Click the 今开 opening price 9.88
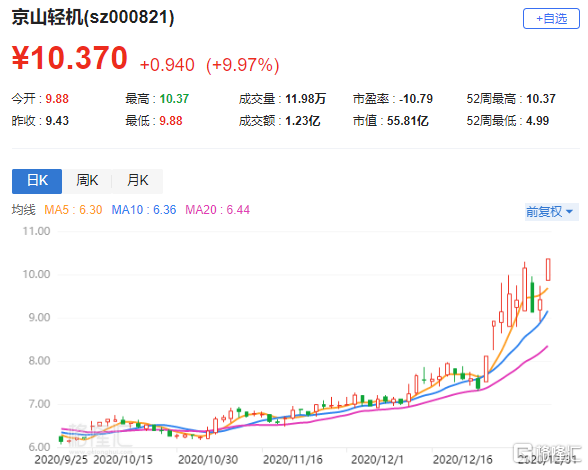Viewport: 588px width, 470px height. pyautogui.click(x=57, y=99)
